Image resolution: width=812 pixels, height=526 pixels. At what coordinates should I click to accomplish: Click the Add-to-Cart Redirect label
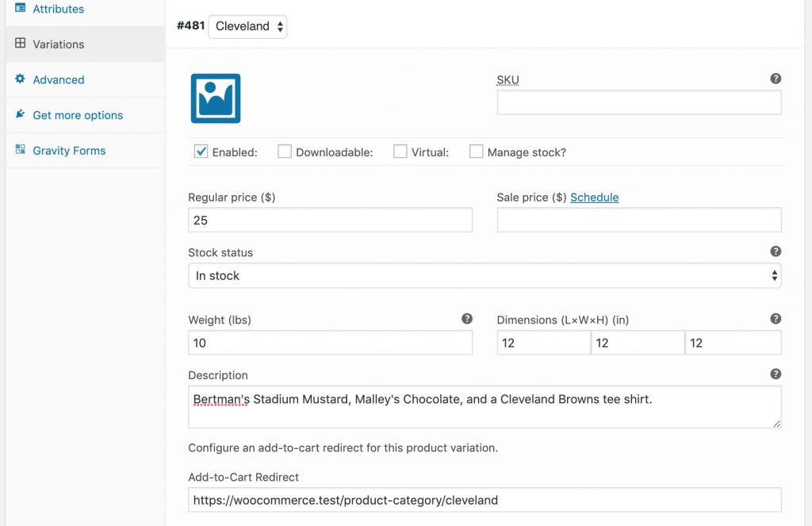point(243,478)
